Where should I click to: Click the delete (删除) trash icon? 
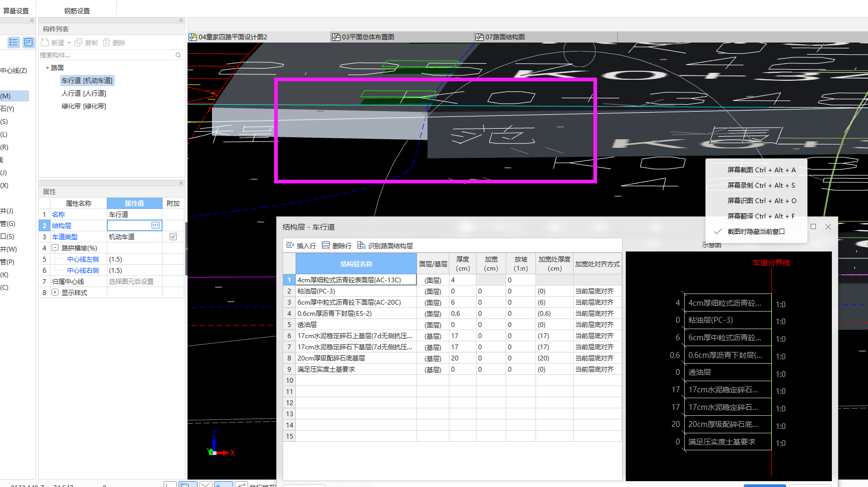pos(106,43)
